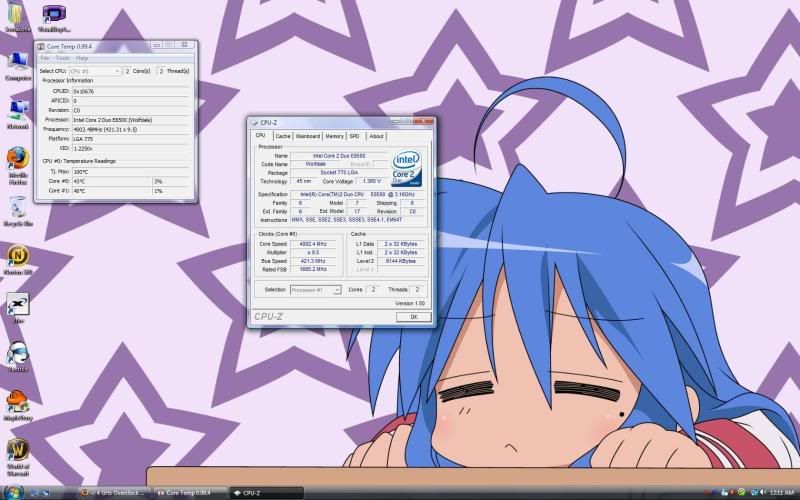Expand the Select CPU dropdown in Core Temp
Image resolution: width=800 pixels, height=500 pixels.
95,71
